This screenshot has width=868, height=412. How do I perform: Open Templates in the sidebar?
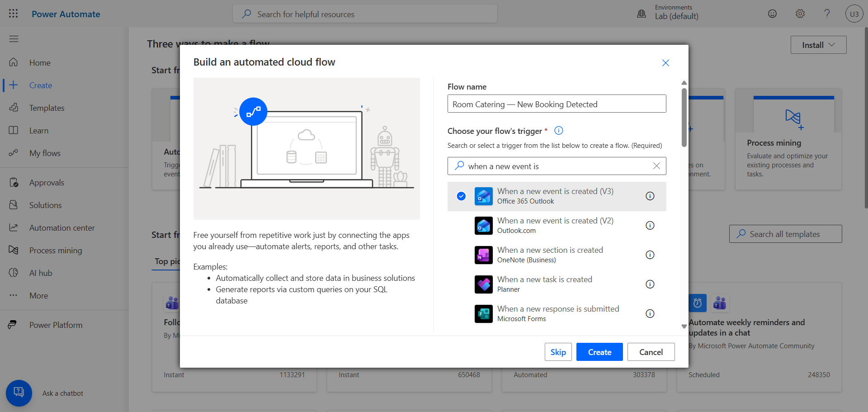(64, 108)
